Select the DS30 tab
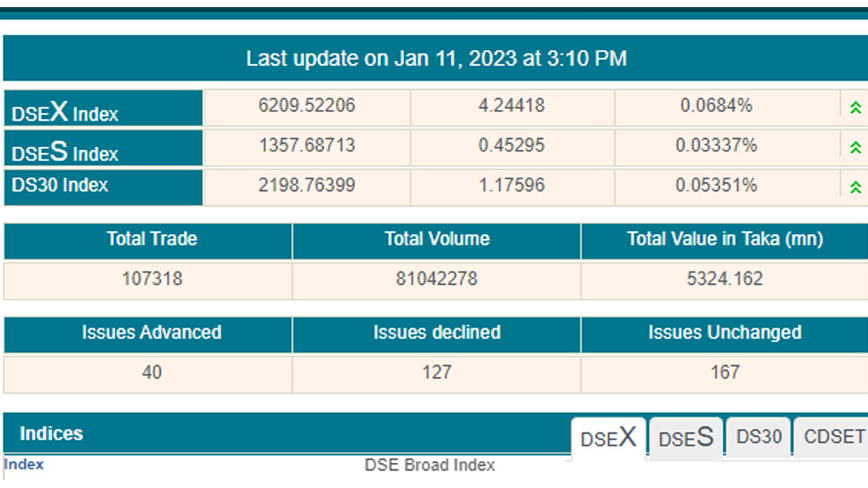The width and height of the screenshot is (868, 488). tap(759, 437)
